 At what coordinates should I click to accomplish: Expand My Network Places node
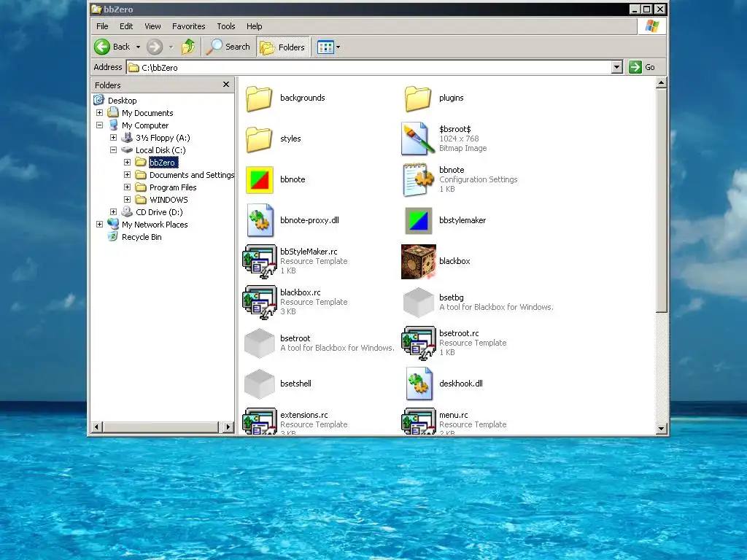click(x=99, y=225)
